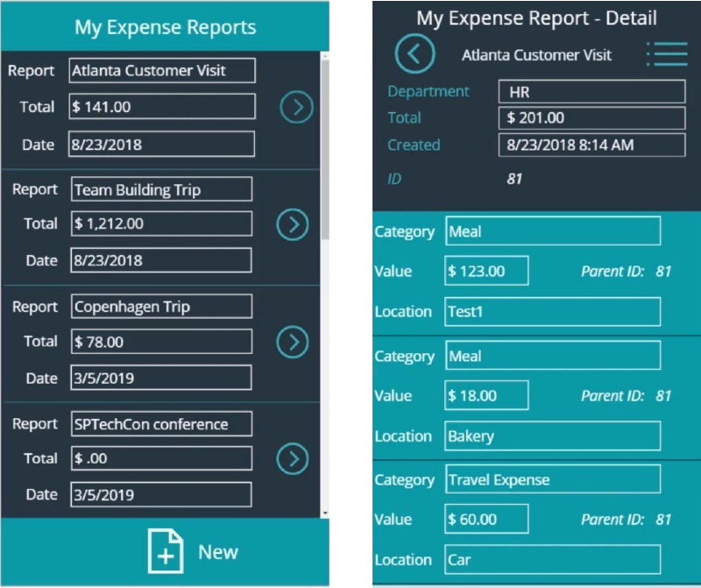Screen dimensions: 701x588
Task: Open the list menu icon in Detail screen
Action: [x=667, y=54]
